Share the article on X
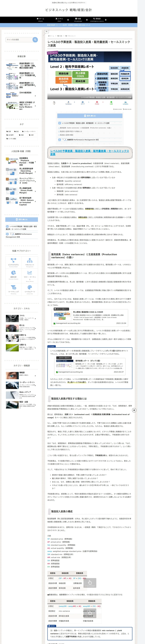 pos(54,103)
